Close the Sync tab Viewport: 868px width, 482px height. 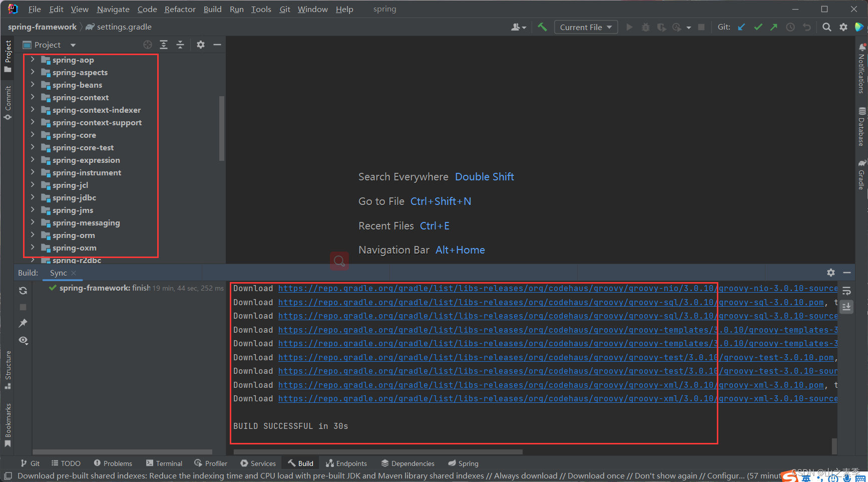pos(74,273)
